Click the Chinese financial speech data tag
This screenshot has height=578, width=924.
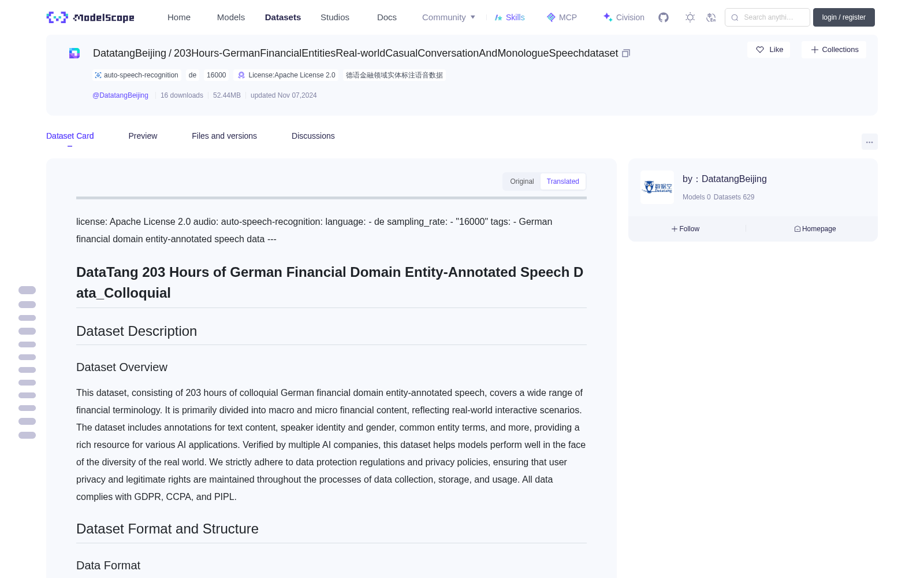(394, 75)
